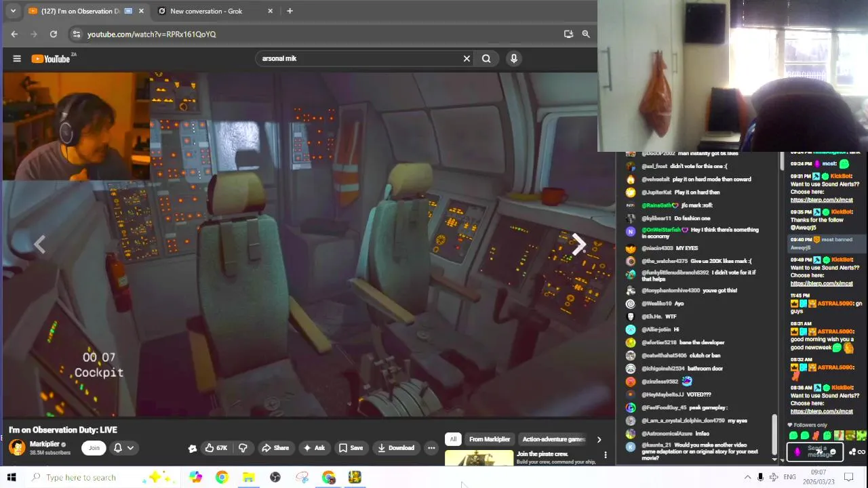Show hidden icons in the system tray

coord(747,477)
